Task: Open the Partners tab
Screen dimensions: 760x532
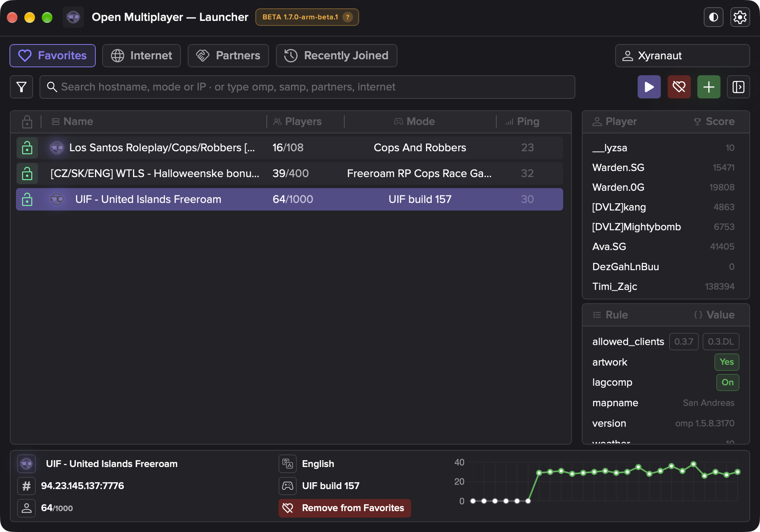Action: click(x=228, y=55)
